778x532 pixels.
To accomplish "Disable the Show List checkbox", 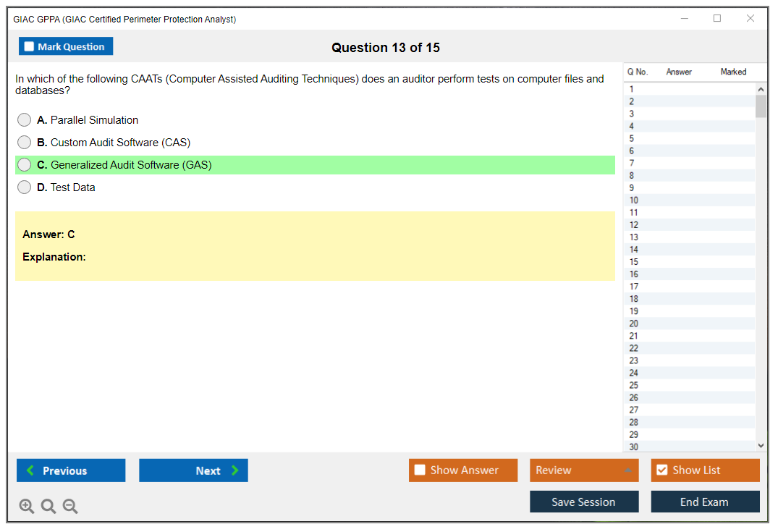I will click(661, 470).
